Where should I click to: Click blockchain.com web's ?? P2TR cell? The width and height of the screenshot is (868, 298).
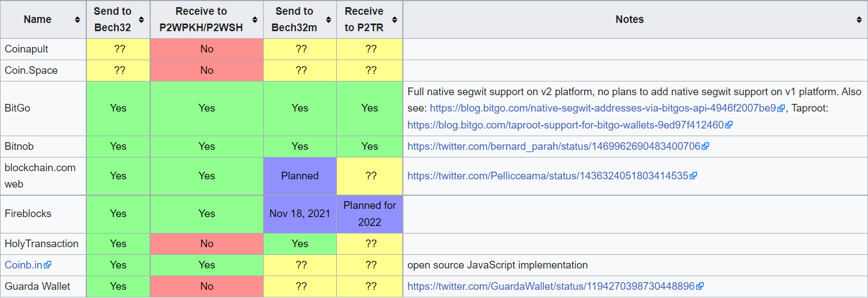point(370,176)
